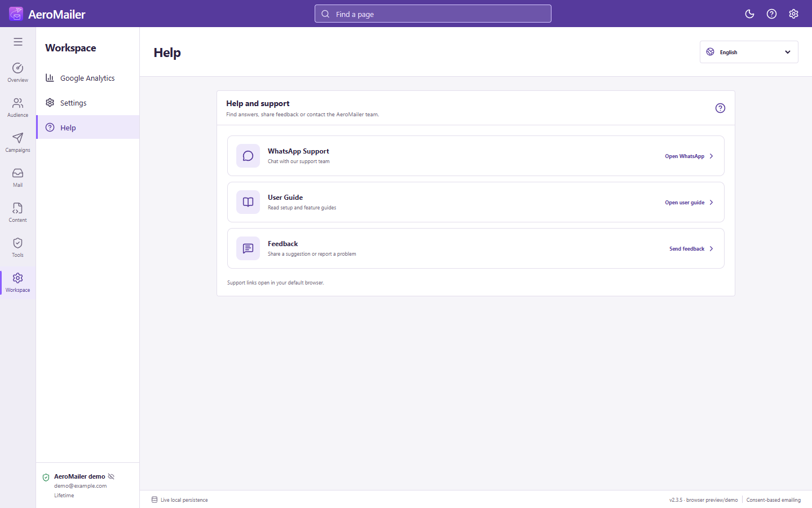Click demo@example.com account email
The width and height of the screenshot is (812, 508).
coord(81,486)
